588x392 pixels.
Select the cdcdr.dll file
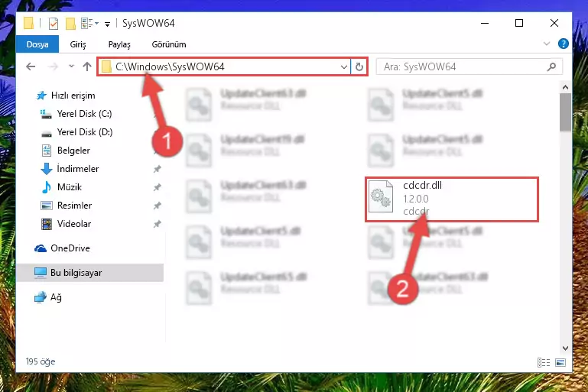click(451, 199)
